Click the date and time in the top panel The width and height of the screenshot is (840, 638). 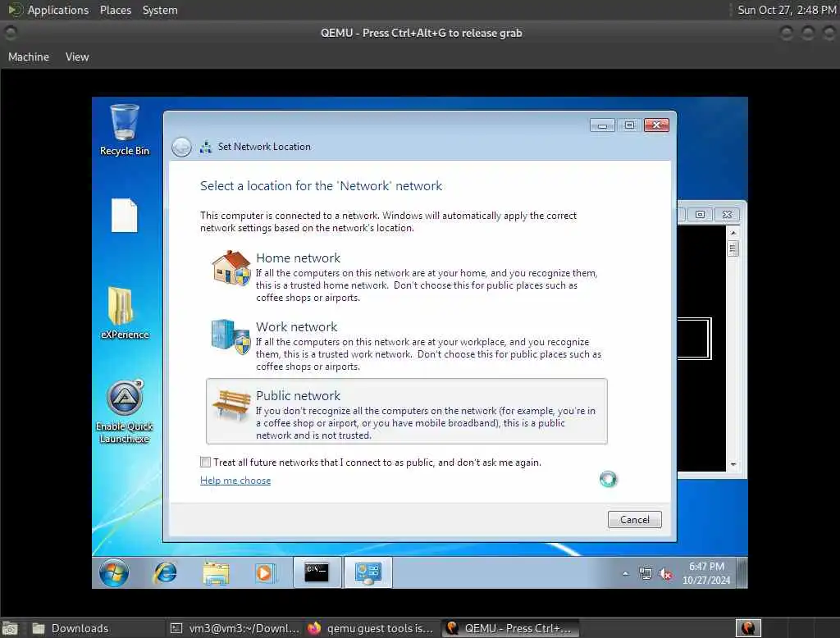(787, 10)
